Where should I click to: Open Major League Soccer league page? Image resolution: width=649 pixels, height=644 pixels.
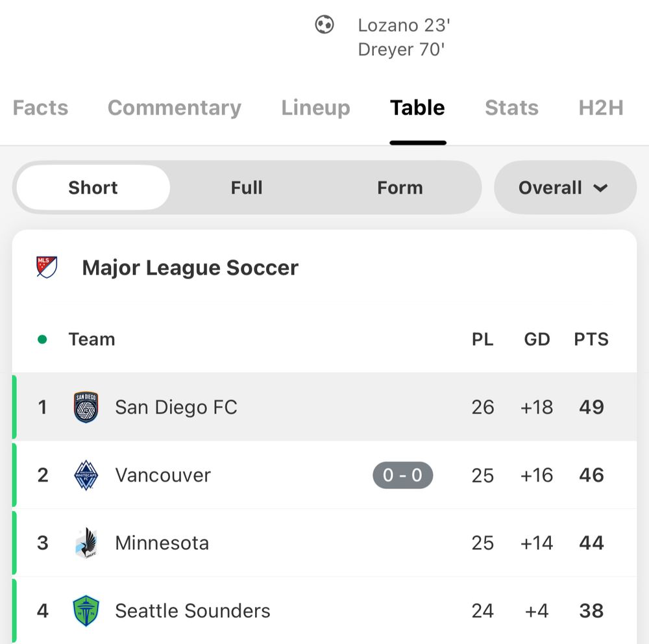point(190,267)
